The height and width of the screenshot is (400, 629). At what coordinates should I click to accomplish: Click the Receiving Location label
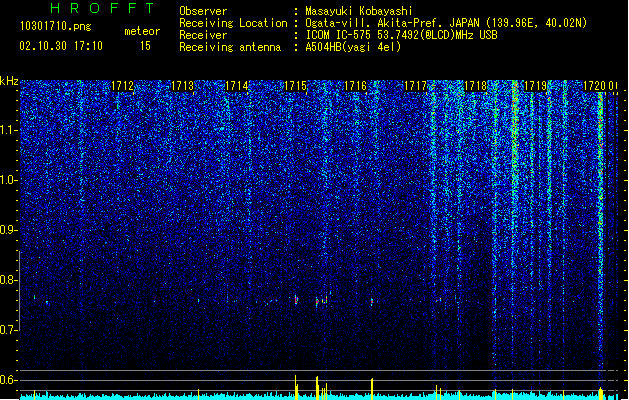(x=233, y=23)
